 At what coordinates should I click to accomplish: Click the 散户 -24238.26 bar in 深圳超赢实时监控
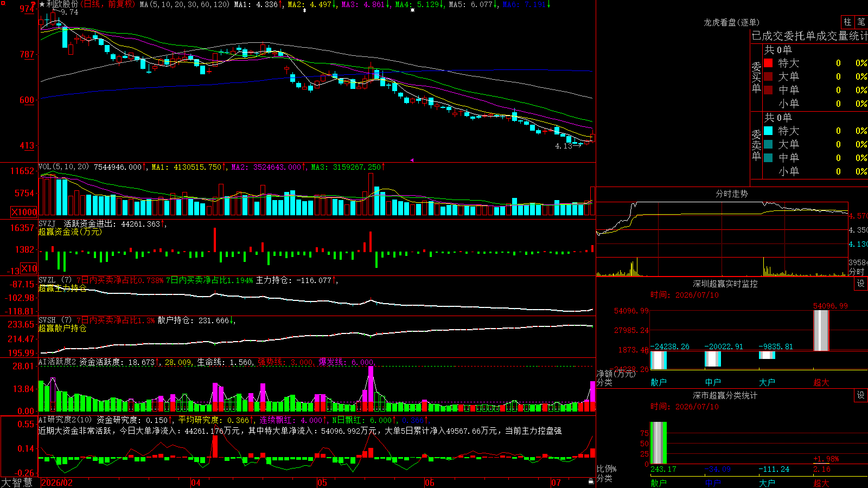pyautogui.click(x=659, y=360)
